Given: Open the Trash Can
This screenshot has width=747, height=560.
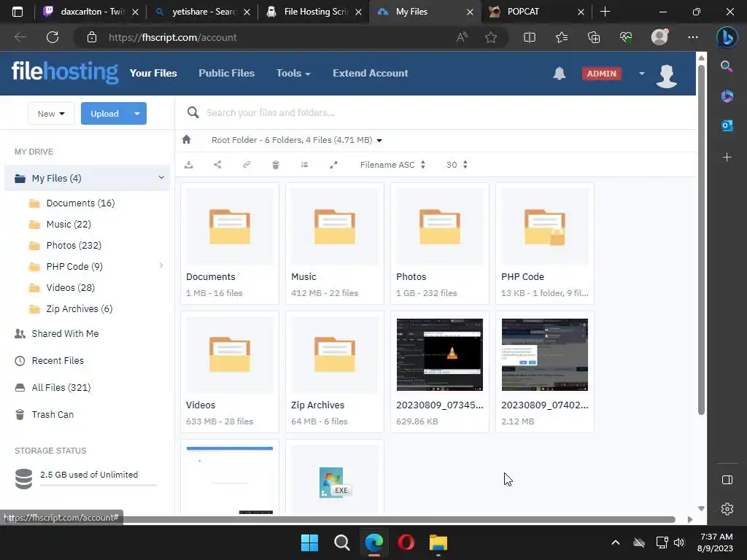Looking at the screenshot, I should [x=53, y=414].
